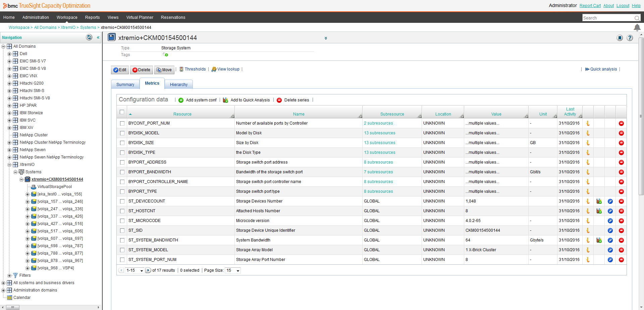
Task: Add ST_HOSTCNT to quick analysis chart icon
Action: point(599,211)
